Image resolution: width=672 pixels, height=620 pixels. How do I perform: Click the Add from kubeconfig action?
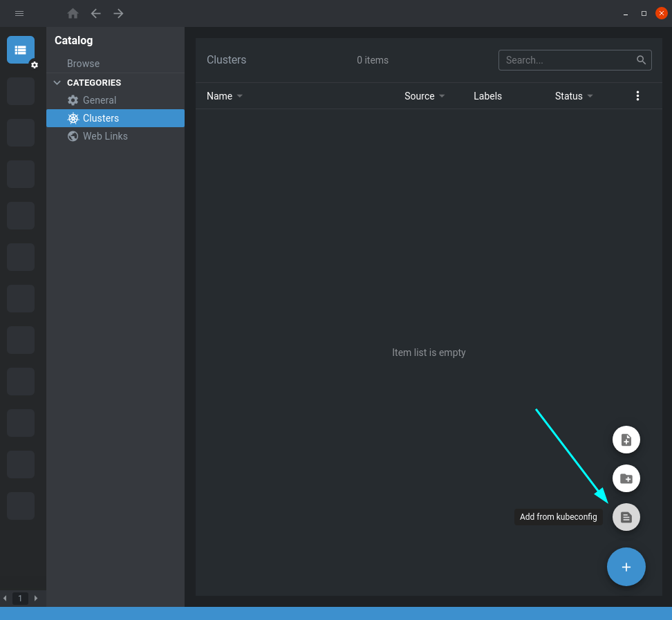(626, 516)
